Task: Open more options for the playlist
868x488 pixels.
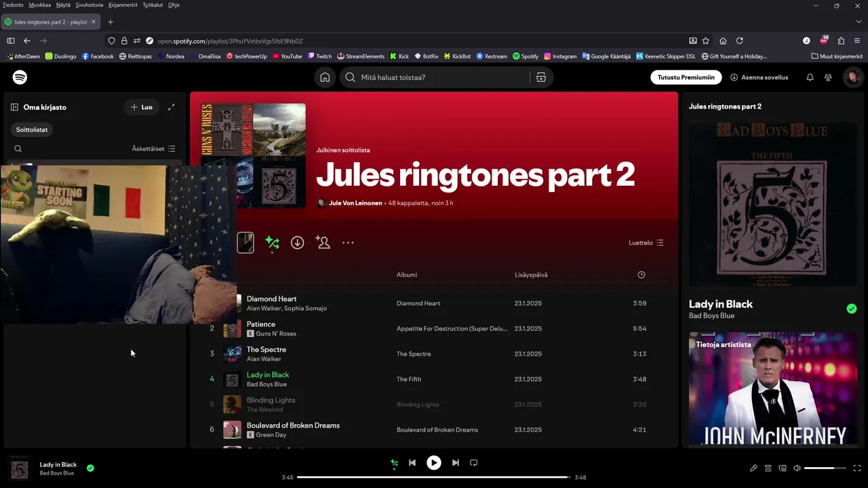Action: [348, 243]
